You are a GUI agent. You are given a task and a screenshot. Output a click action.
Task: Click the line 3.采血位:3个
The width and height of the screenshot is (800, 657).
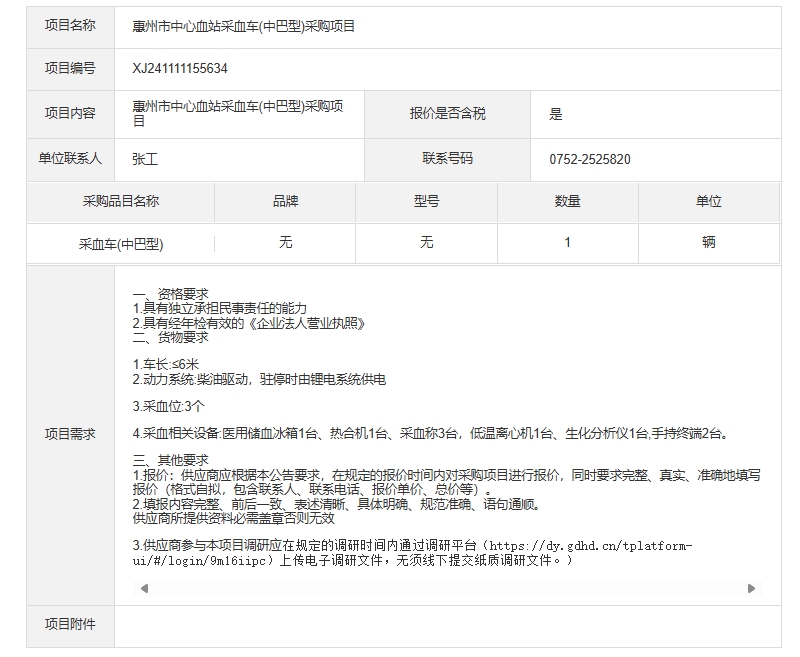[x=168, y=407]
